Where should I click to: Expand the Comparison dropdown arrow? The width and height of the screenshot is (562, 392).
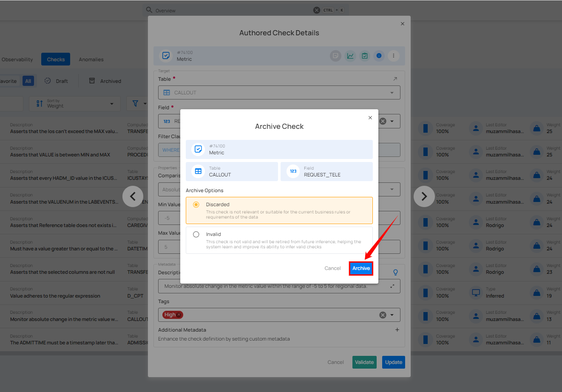(392, 189)
